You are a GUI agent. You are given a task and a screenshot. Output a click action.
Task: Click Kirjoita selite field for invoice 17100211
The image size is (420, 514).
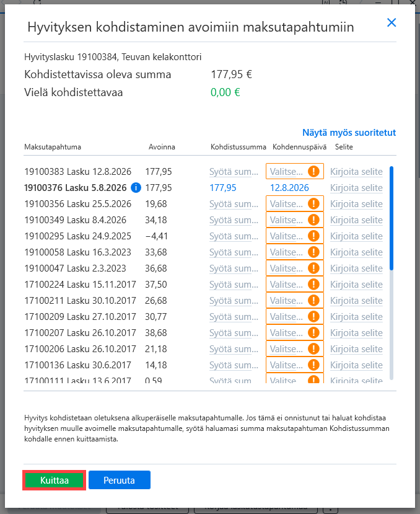[x=356, y=300]
